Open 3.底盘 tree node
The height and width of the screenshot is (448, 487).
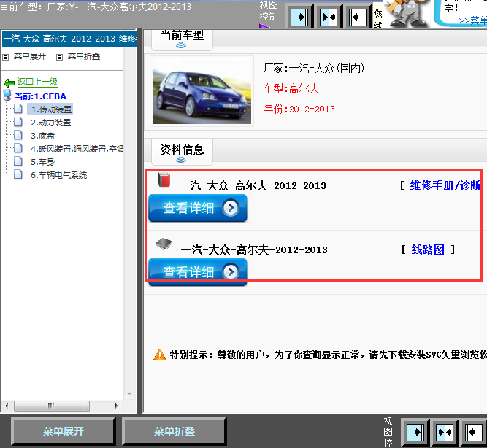click(x=43, y=136)
